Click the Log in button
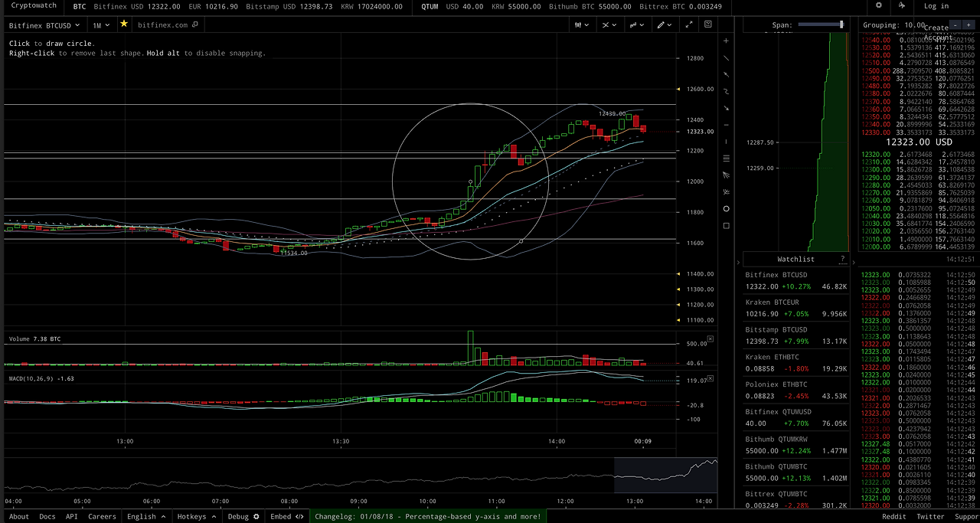 click(936, 6)
